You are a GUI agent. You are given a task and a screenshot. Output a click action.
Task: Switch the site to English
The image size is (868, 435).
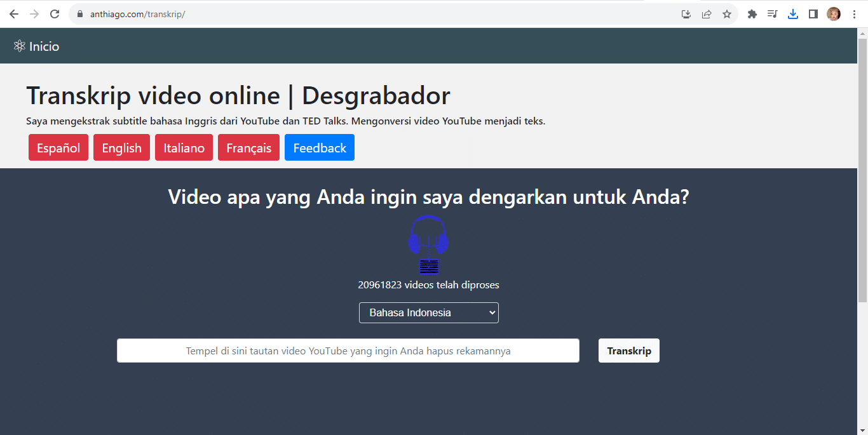(121, 148)
